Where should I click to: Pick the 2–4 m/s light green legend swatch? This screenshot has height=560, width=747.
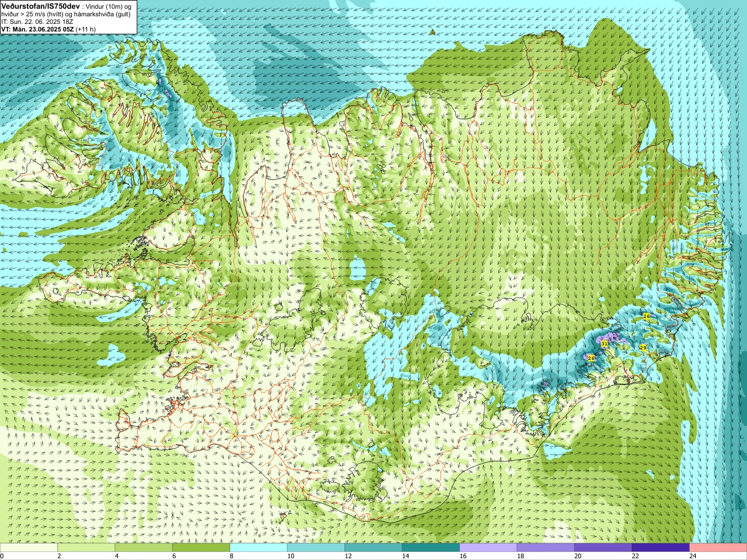(86, 548)
